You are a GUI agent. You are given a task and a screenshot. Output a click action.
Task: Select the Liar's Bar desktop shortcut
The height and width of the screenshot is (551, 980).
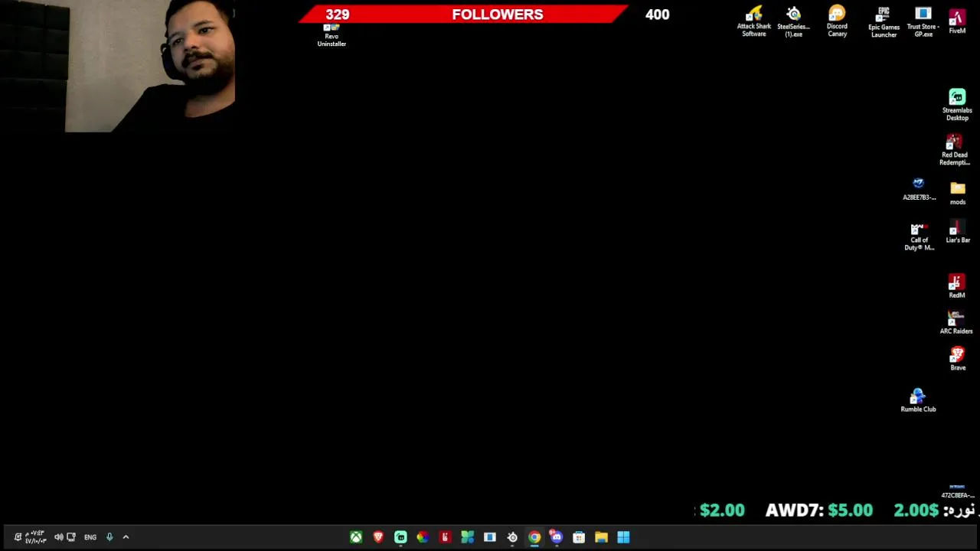(958, 233)
